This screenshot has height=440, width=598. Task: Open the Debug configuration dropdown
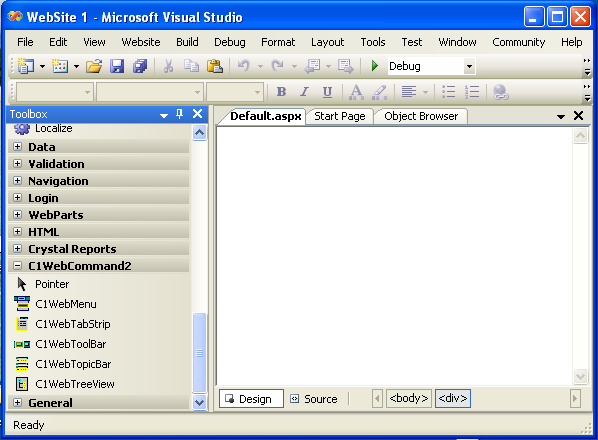point(469,66)
